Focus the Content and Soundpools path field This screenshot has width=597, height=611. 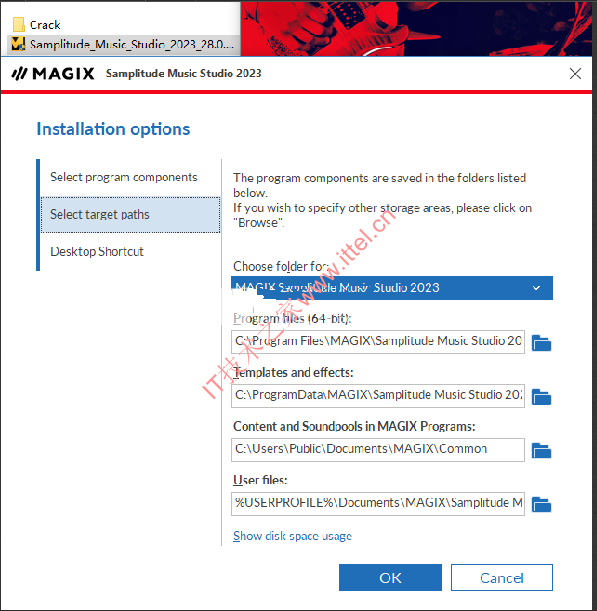(378, 450)
